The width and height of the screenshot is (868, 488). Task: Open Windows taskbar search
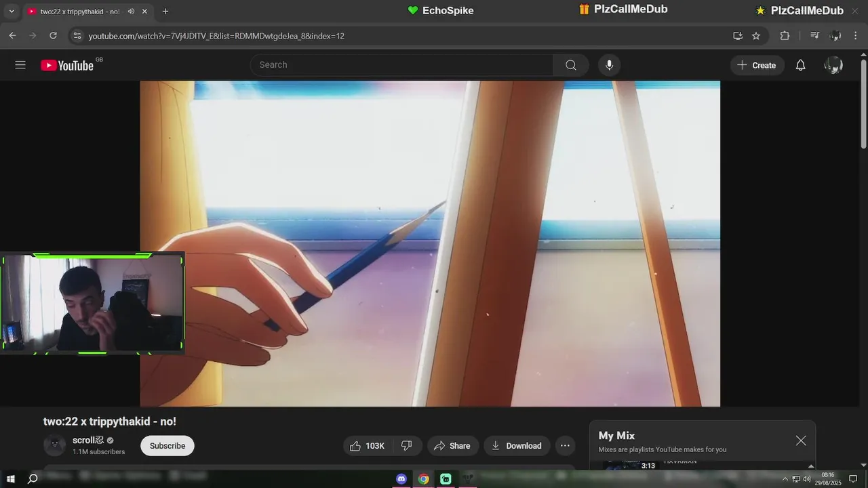32,479
